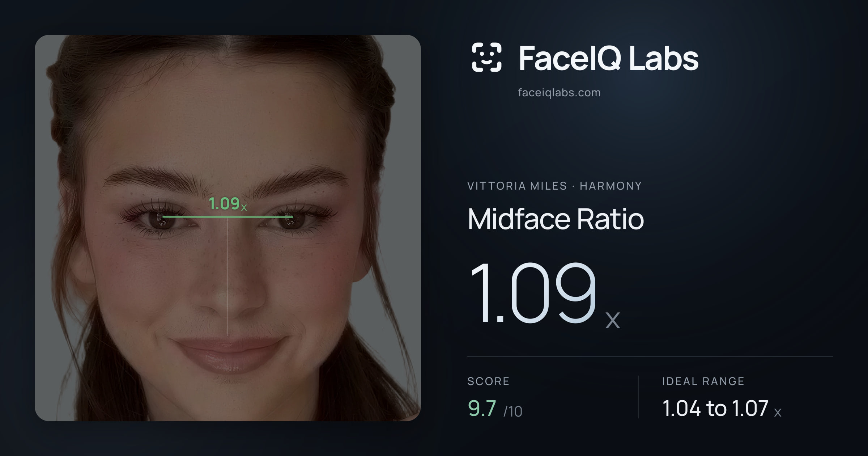Select the Midface Ratio heading

pyautogui.click(x=556, y=219)
